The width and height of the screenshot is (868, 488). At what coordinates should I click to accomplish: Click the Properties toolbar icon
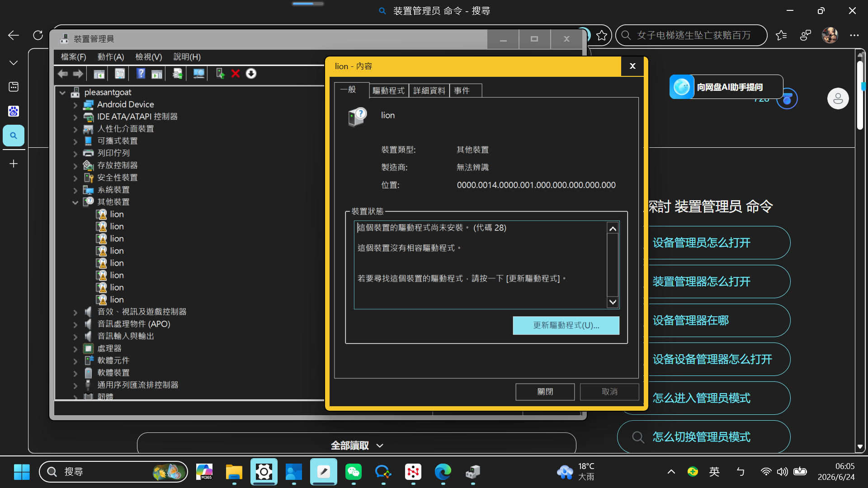(x=120, y=74)
